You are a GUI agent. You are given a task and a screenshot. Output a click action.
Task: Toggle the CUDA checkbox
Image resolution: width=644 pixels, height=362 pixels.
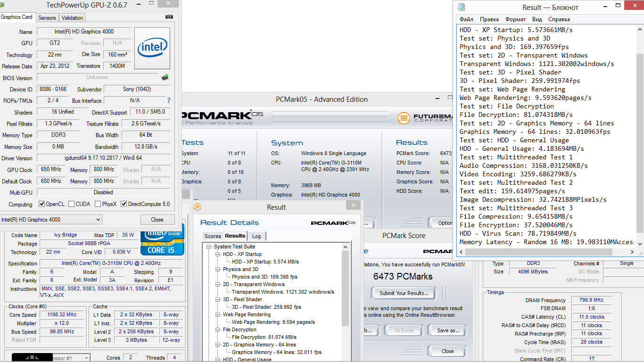(72, 204)
